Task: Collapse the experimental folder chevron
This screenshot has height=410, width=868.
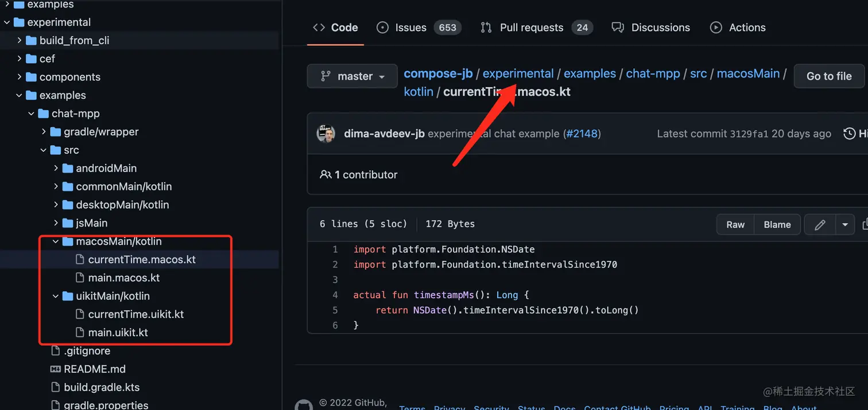Action: pyautogui.click(x=7, y=22)
